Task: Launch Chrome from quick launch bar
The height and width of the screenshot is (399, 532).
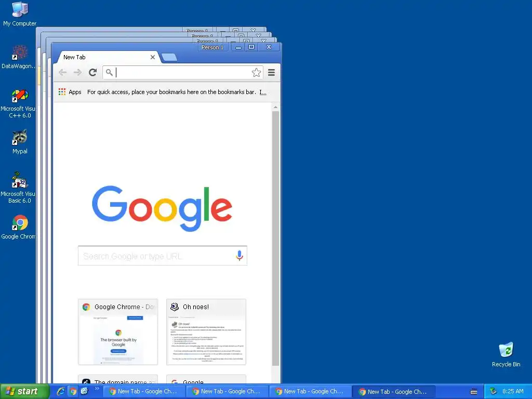Action: (73, 391)
